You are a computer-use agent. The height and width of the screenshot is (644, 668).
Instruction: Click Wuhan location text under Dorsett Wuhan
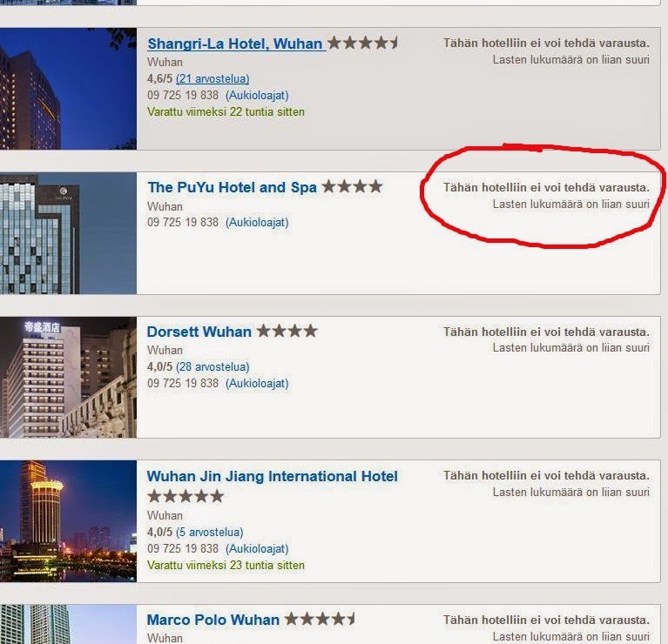[x=165, y=351]
